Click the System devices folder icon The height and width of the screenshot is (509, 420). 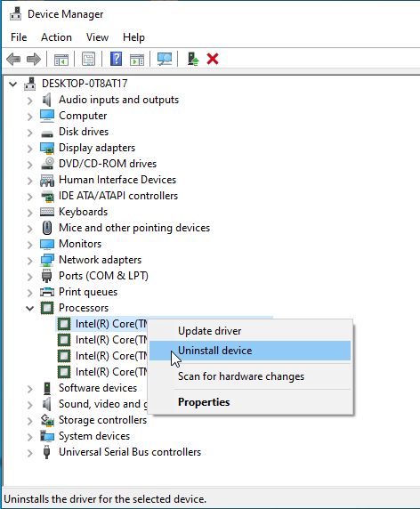pos(47,436)
